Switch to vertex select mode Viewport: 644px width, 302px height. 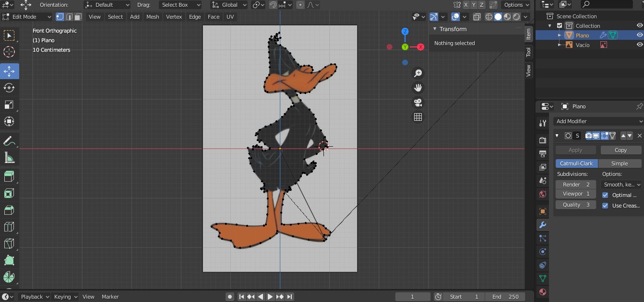(x=60, y=17)
